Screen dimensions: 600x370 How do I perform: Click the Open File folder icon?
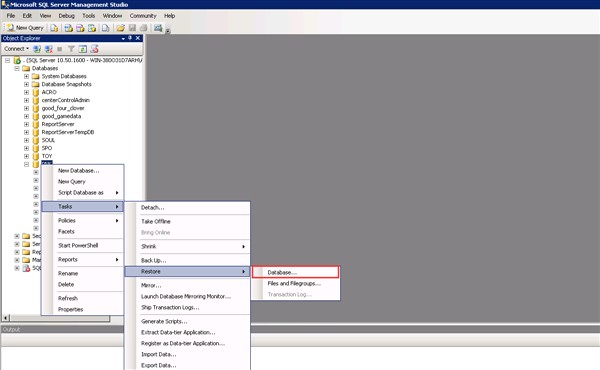click(121, 28)
